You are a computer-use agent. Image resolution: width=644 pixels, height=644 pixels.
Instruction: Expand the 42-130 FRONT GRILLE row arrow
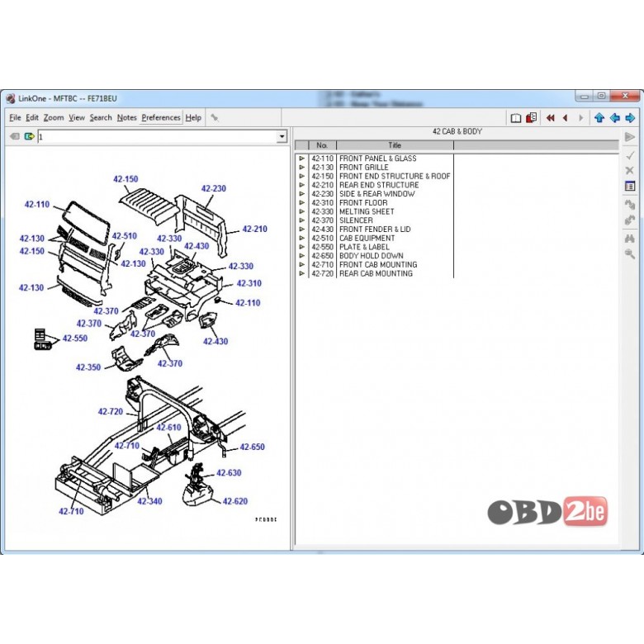[302, 167]
